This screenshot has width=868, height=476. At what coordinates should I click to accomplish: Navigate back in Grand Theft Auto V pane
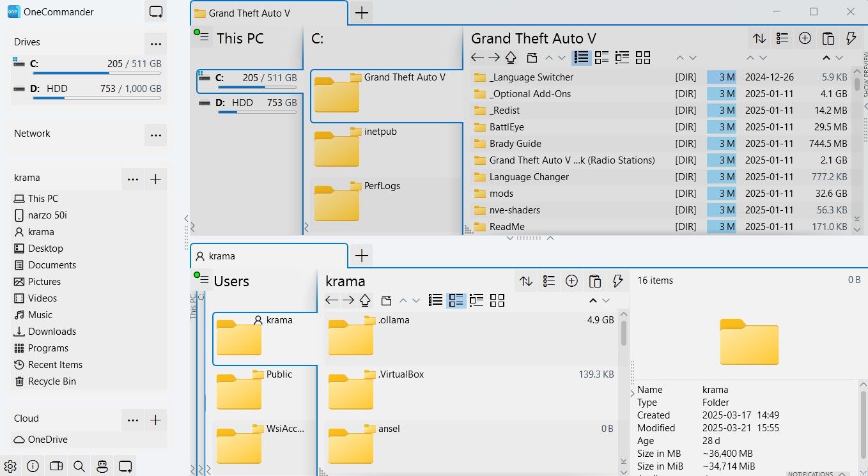[x=477, y=58]
